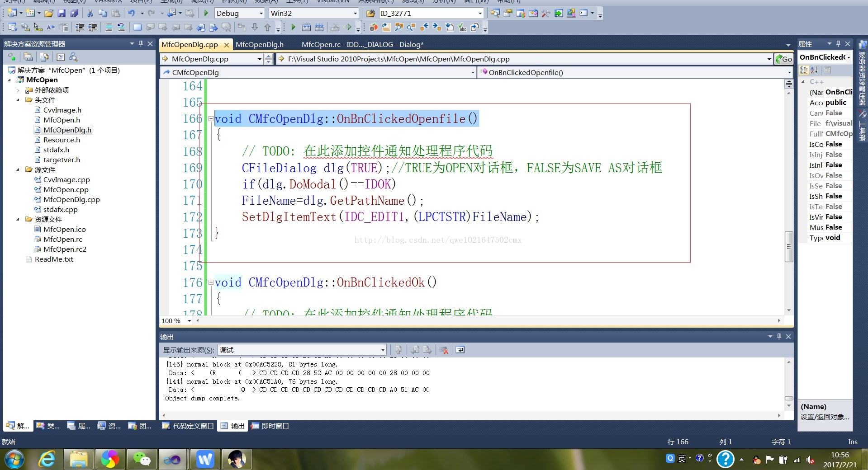Switch to the MfcOpen.rc dialog editor tab
The height and width of the screenshot is (470, 868).
point(362,44)
